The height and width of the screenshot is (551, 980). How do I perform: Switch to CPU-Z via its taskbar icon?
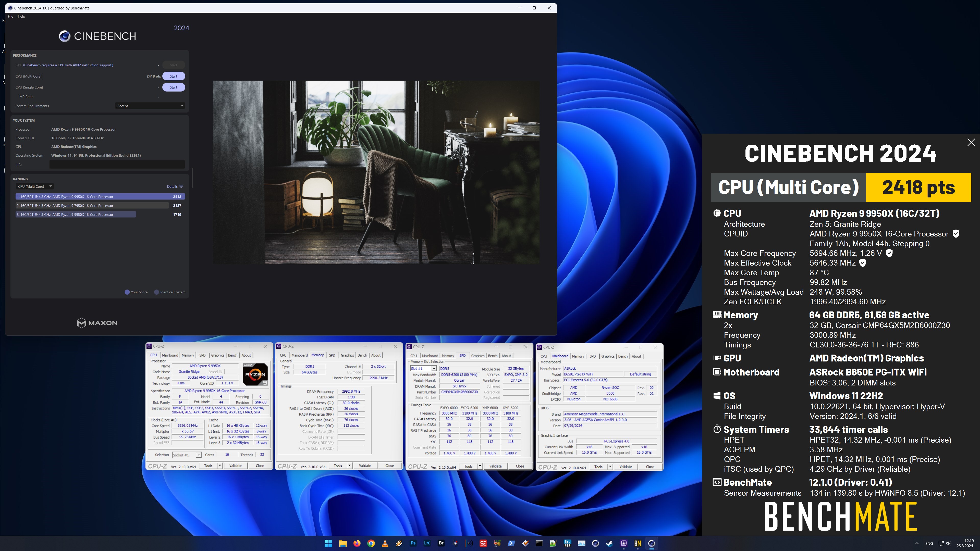(623, 543)
